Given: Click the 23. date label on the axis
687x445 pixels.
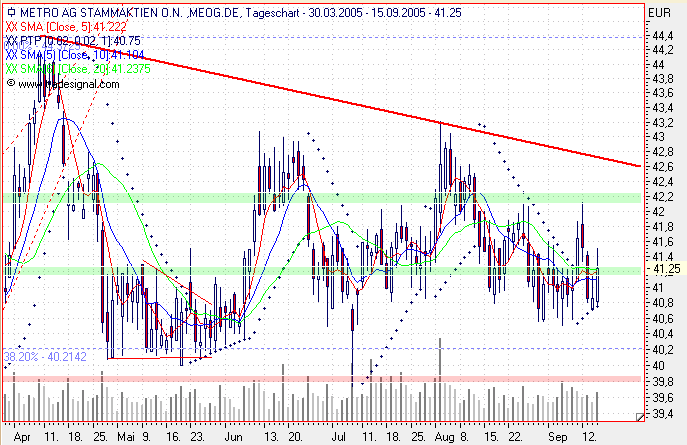Looking at the screenshot, I should click(x=197, y=437).
